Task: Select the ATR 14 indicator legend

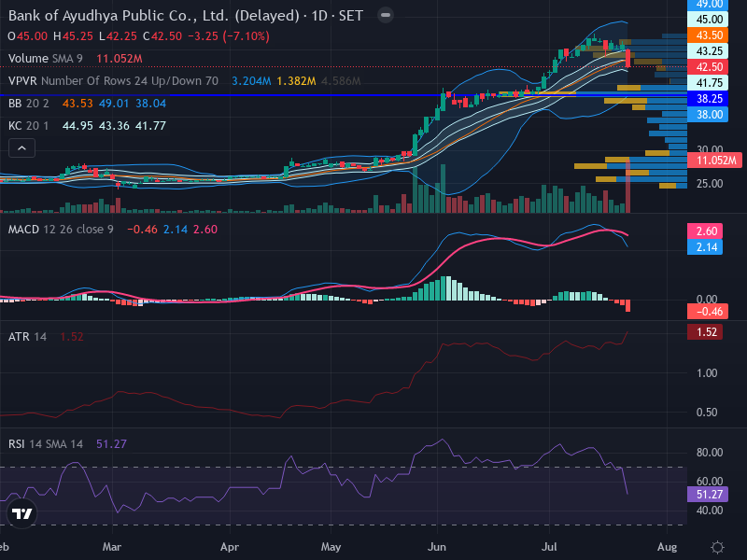Action: tap(28, 337)
